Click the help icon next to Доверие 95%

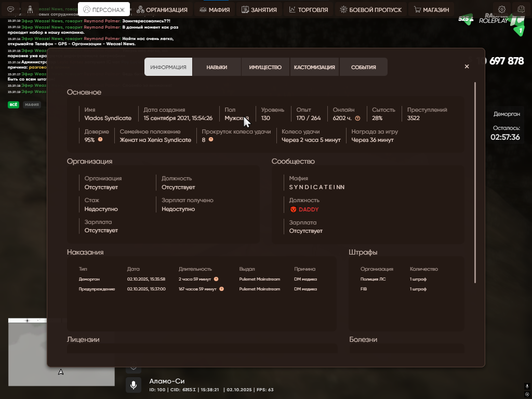100,140
